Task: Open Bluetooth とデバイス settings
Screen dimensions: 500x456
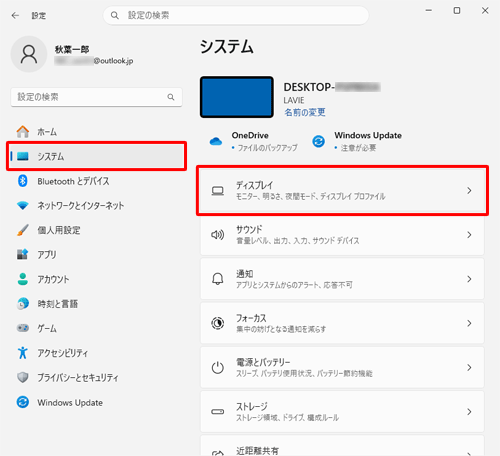Action: (x=96, y=181)
